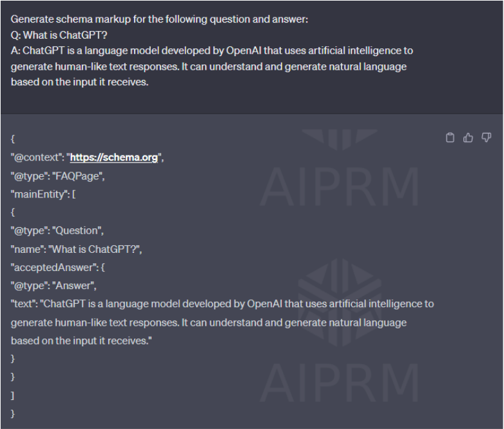504x429 pixels.
Task: Copy the response to clipboard
Action: coord(450,137)
